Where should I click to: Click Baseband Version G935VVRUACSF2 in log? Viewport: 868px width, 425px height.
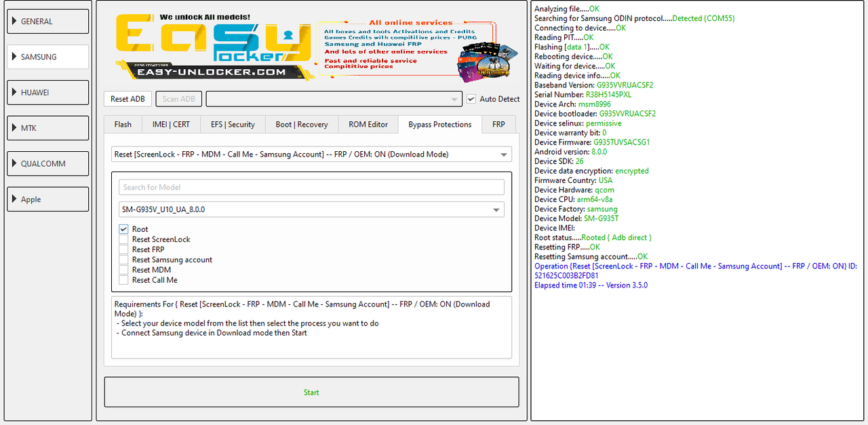594,85
